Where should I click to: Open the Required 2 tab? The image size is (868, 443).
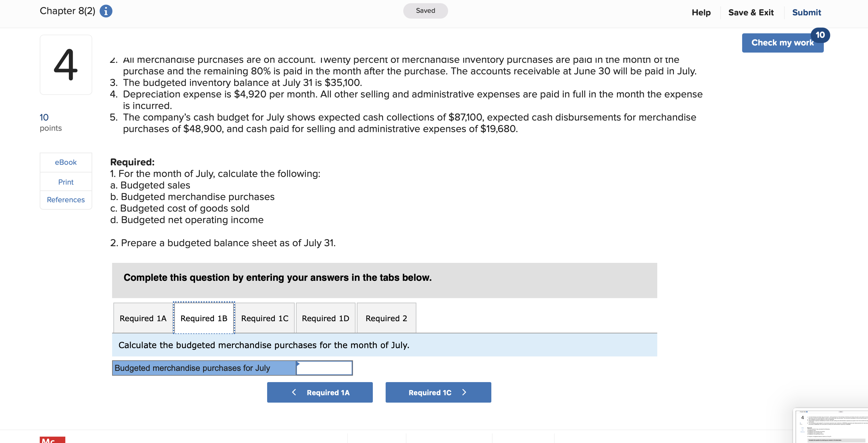386,318
